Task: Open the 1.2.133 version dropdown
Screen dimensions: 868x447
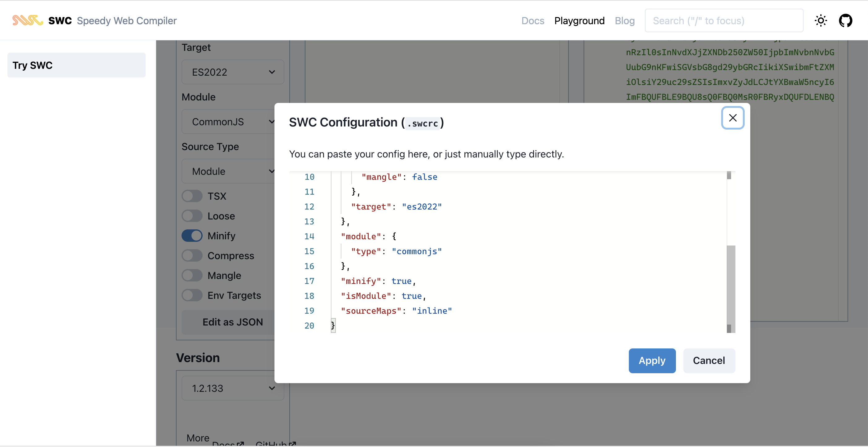Action: 233,388
